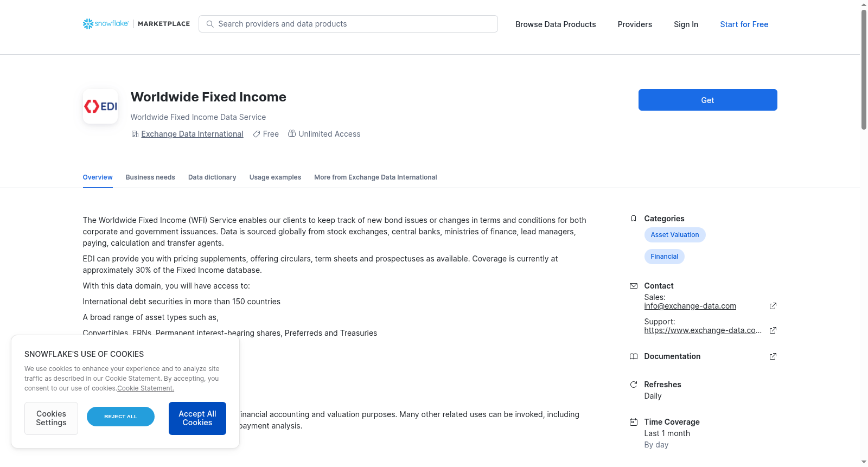Open the Data dictionary tab
The height and width of the screenshot is (467, 868).
click(x=212, y=177)
